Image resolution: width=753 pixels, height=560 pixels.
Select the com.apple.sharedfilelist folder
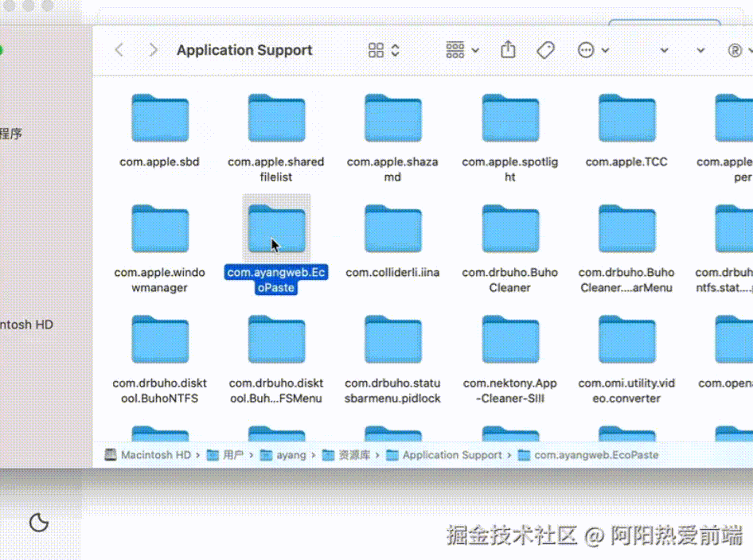pos(277,118)
